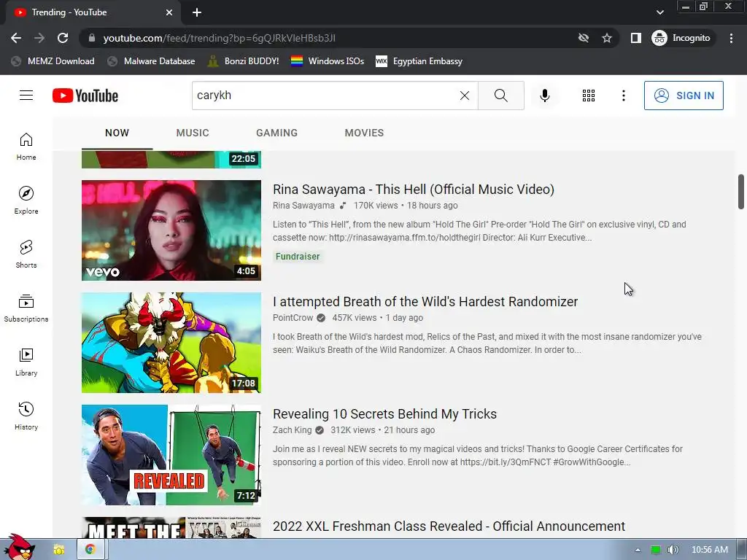The image size is (747, 560).
Task: Open Rina Sawayama - This Hell video title
Action: (x=414, y=190)
